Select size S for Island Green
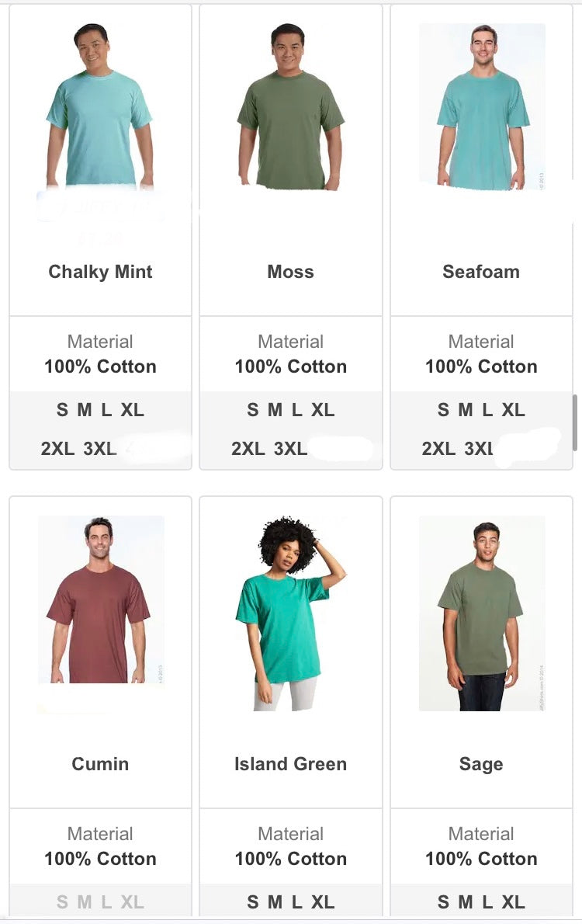The image size is (582, 924). pos(253,901)
